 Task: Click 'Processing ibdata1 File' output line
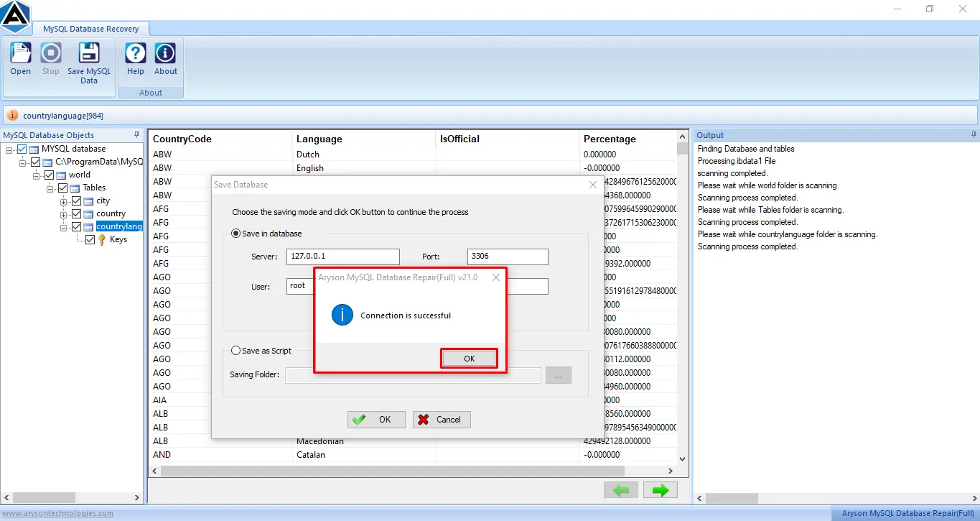pos(737,161)
